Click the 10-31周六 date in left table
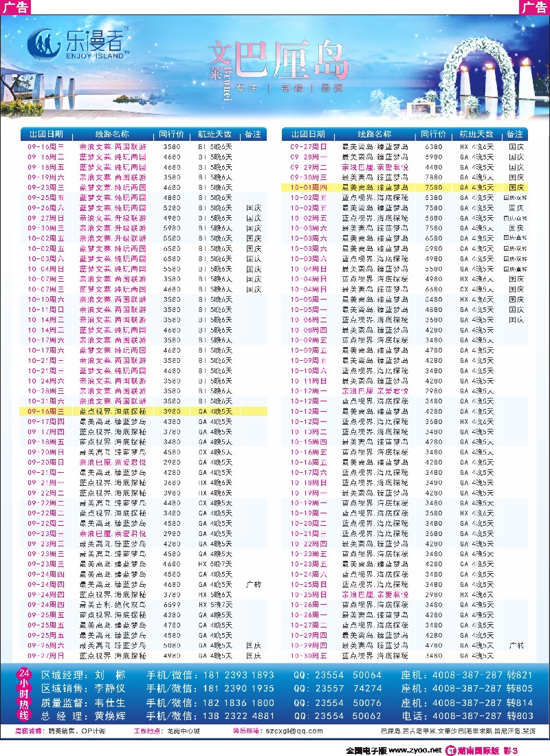550x756 pixels. click(x=46, y=401)
